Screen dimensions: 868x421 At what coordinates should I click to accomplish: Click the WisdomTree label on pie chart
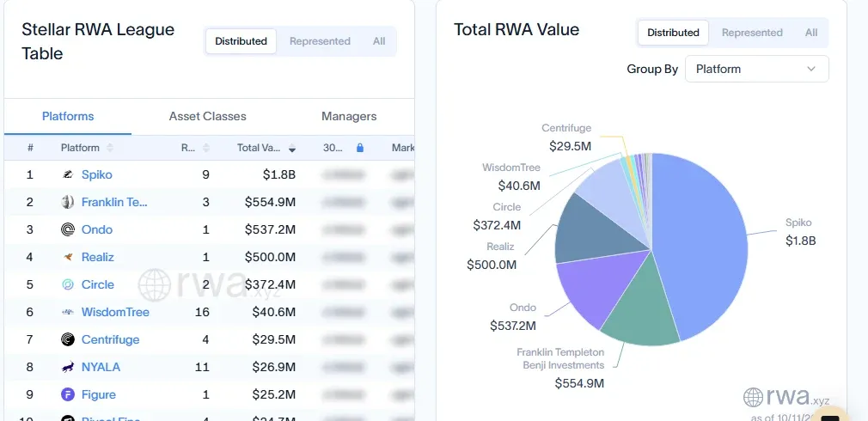[511, 167]
